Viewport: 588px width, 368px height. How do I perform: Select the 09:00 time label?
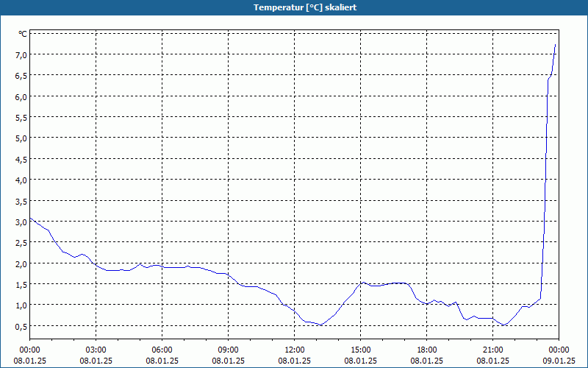coord(229,350)
